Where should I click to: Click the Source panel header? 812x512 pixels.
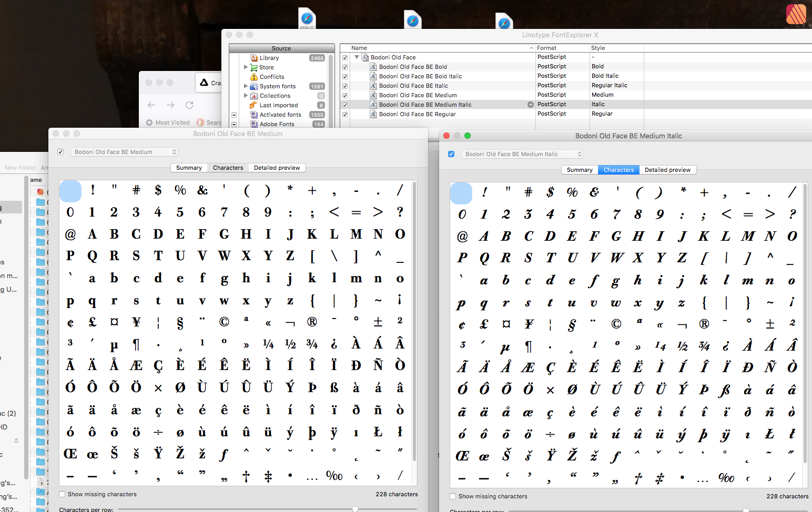[x=281, y=48]
